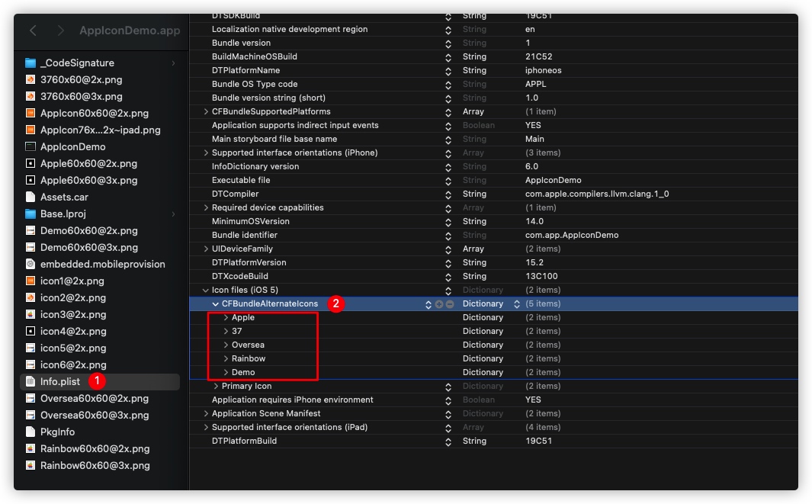Click the Rainbow60x60@3x.png file icon
This screenshot has width=812, height=504.
pos(30,466)
